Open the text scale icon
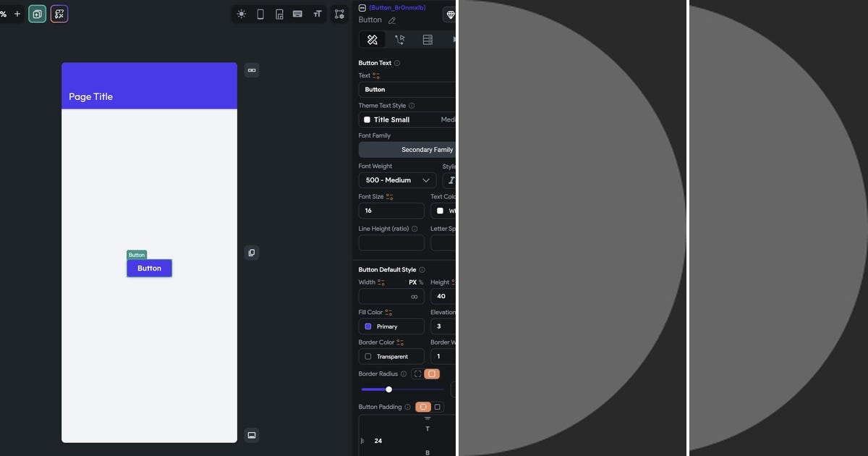The height and width of the screenshot is (456, 868). (x=317, y=14)
